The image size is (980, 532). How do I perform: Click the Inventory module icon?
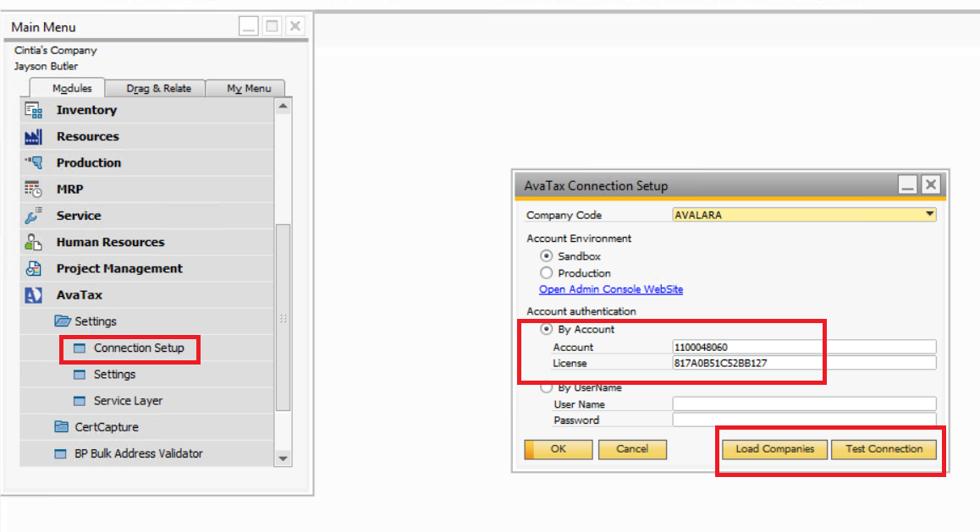pyautogui.click(x=33, y=111)
